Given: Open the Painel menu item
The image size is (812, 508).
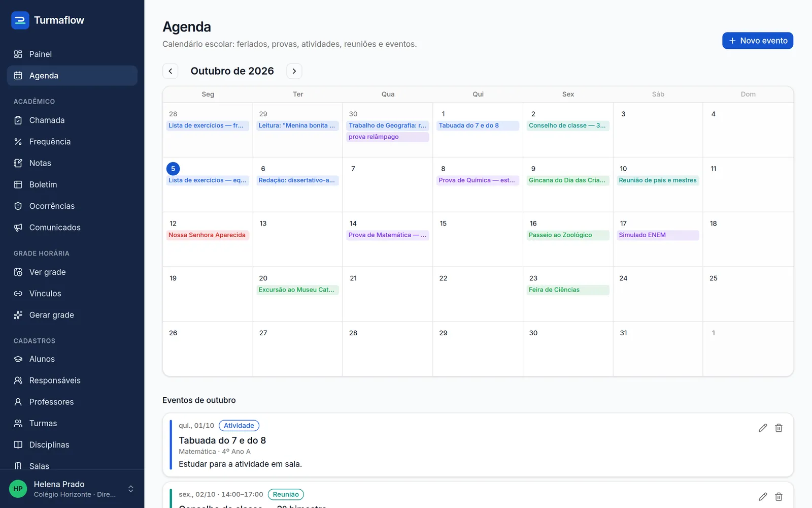Looking at the screenshot, I should click(72, 54).
